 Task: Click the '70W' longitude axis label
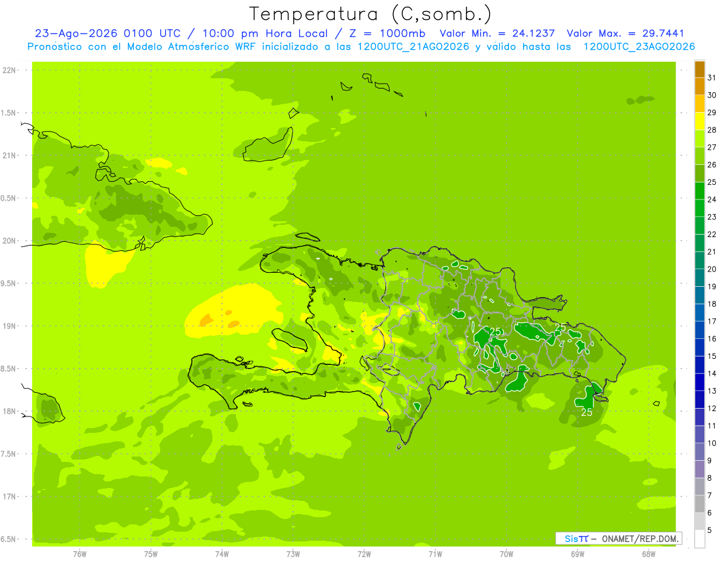click(x=507, y=554)
